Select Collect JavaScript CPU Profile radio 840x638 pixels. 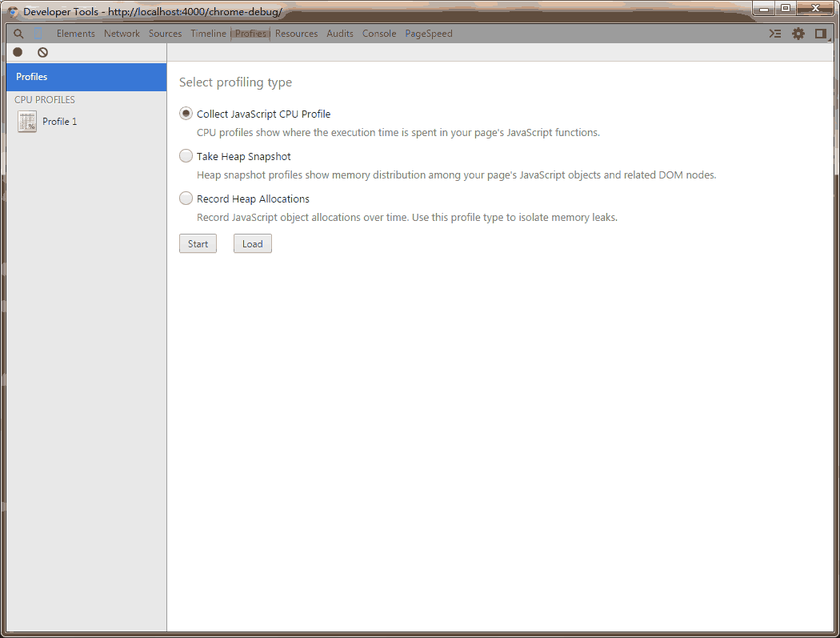[x=186, y=114]
